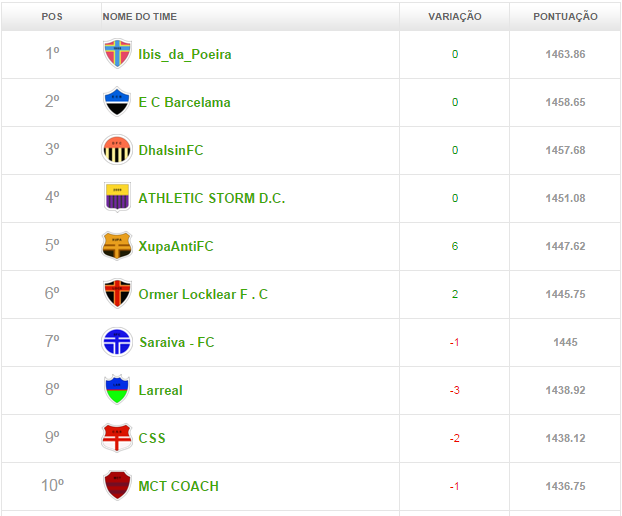Go to the DhalsinFC team link
This screenshot has width=622, height=516.
pos(171,150)
